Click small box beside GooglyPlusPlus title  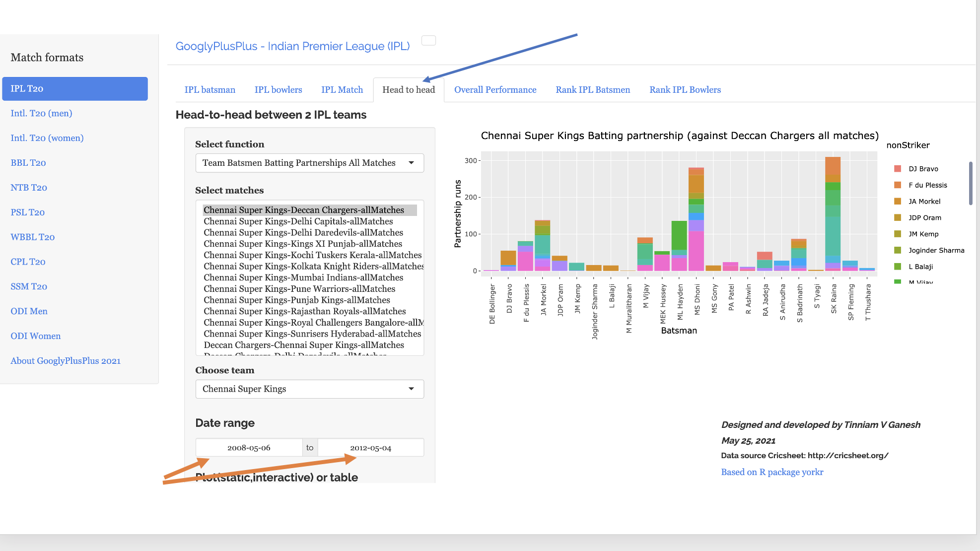tap(428, 41)
